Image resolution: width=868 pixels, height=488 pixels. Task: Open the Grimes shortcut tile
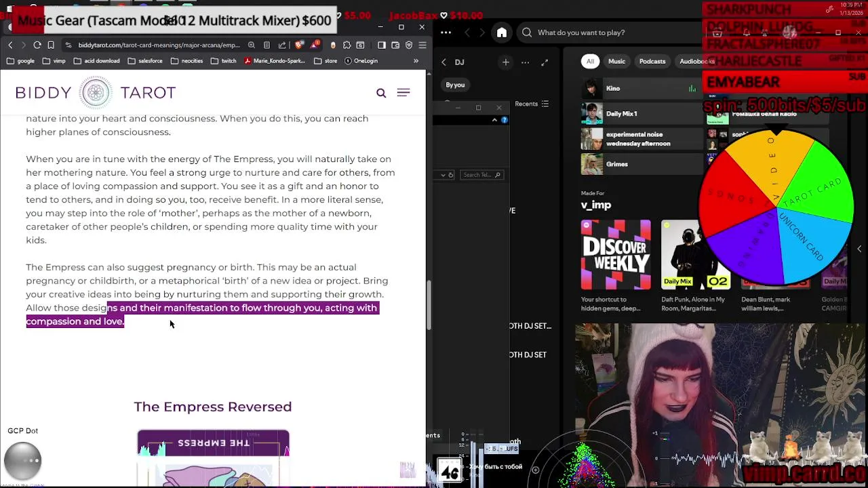tap(642, 164)
